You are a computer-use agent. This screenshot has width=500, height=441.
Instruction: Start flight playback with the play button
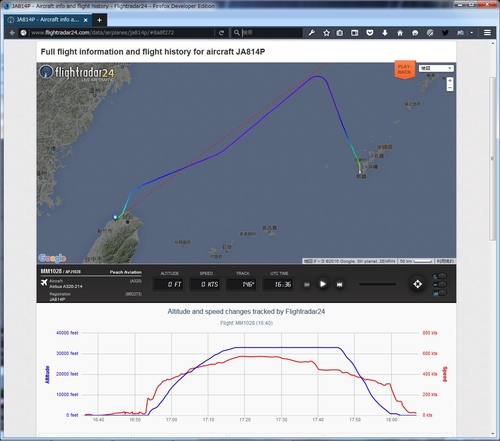[323, 284]
